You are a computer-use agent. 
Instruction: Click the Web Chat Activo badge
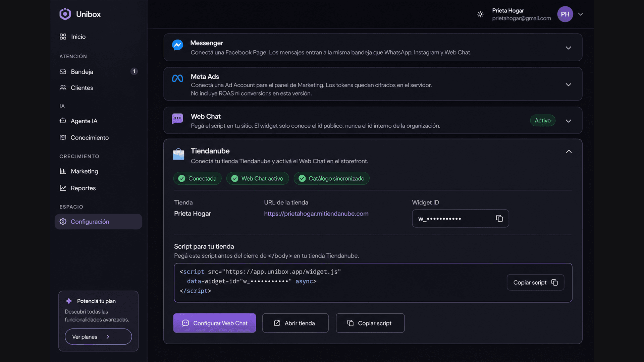pyautogui.click(x=542, y=120)
